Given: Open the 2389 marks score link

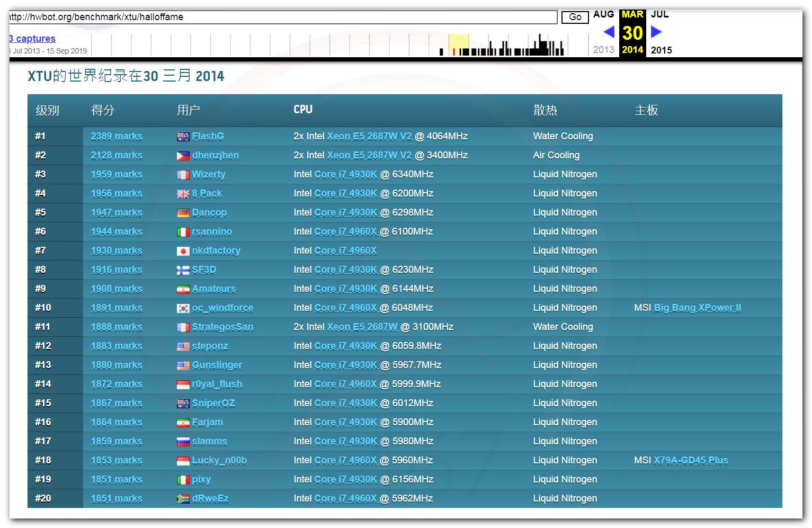Looking at the screenshot, I should click(117, 136).
